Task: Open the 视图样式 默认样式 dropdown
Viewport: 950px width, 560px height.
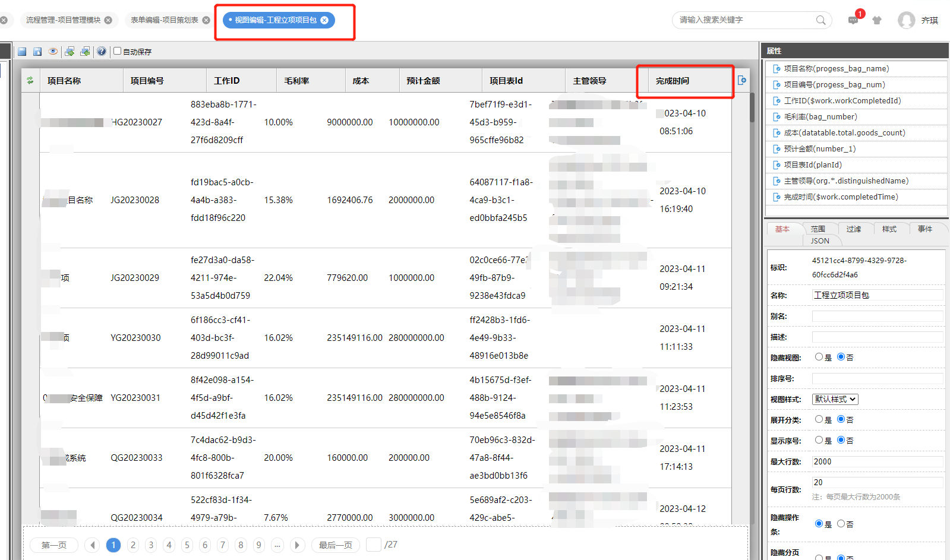Action: point(835,399)
